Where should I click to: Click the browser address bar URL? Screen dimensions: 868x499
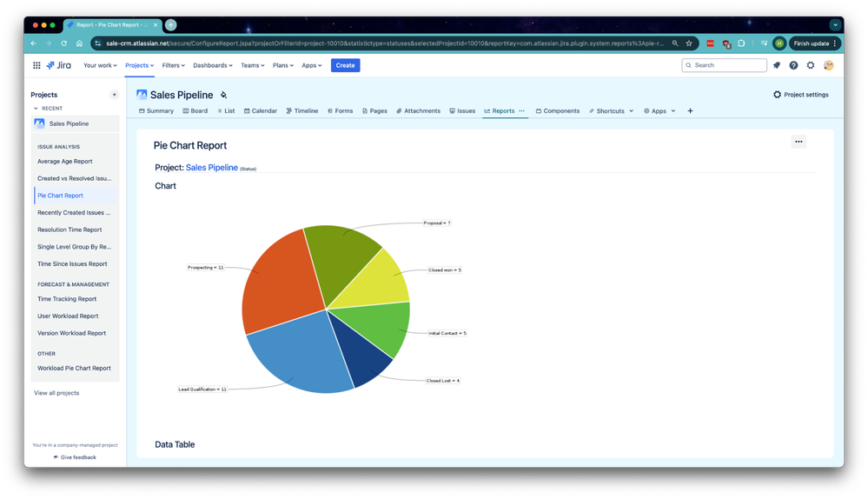(x=385, y=43)
